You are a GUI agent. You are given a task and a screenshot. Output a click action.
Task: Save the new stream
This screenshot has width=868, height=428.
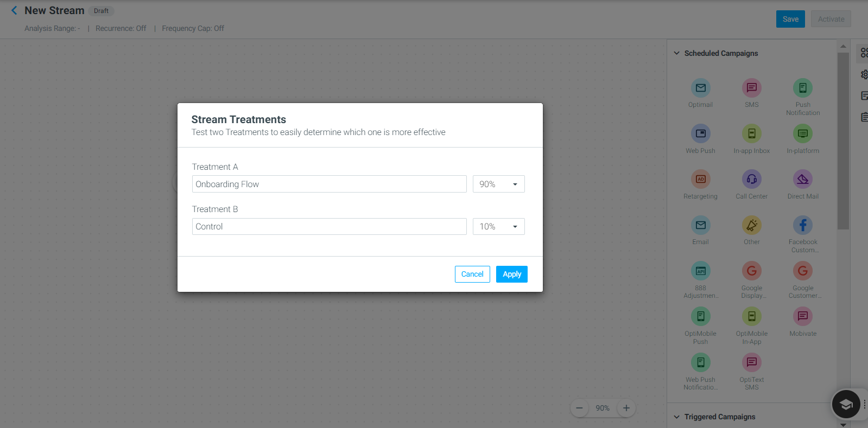pos(790,19)
